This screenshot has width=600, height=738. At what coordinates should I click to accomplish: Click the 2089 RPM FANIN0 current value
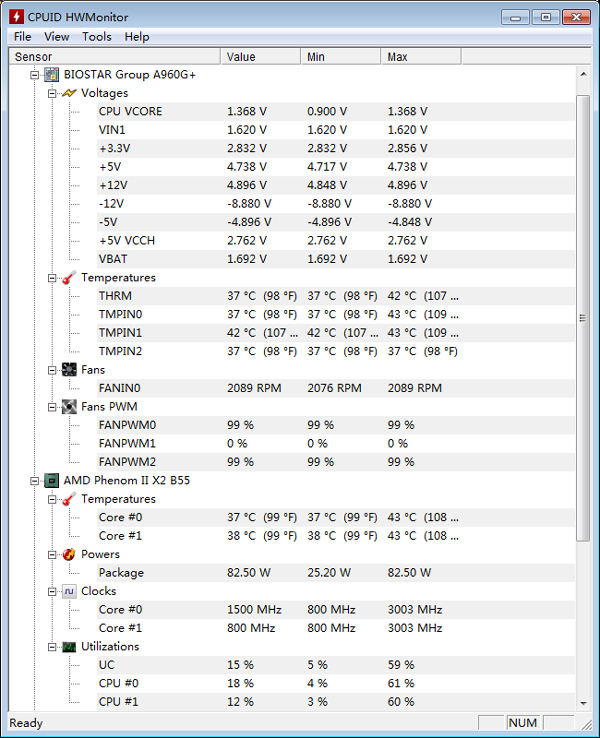coord(254,388)
